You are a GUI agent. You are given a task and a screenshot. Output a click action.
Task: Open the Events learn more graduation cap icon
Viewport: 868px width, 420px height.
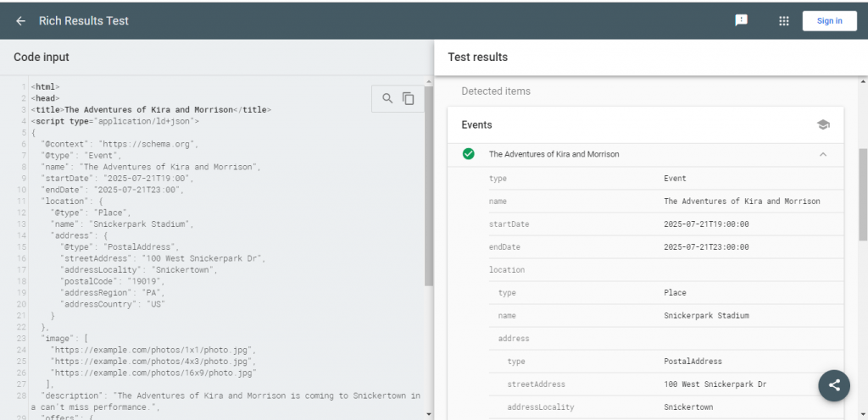pos(823,124)
